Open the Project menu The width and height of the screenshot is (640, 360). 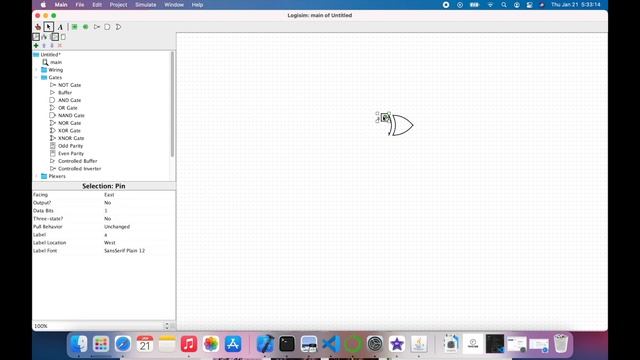coord(118,5)
